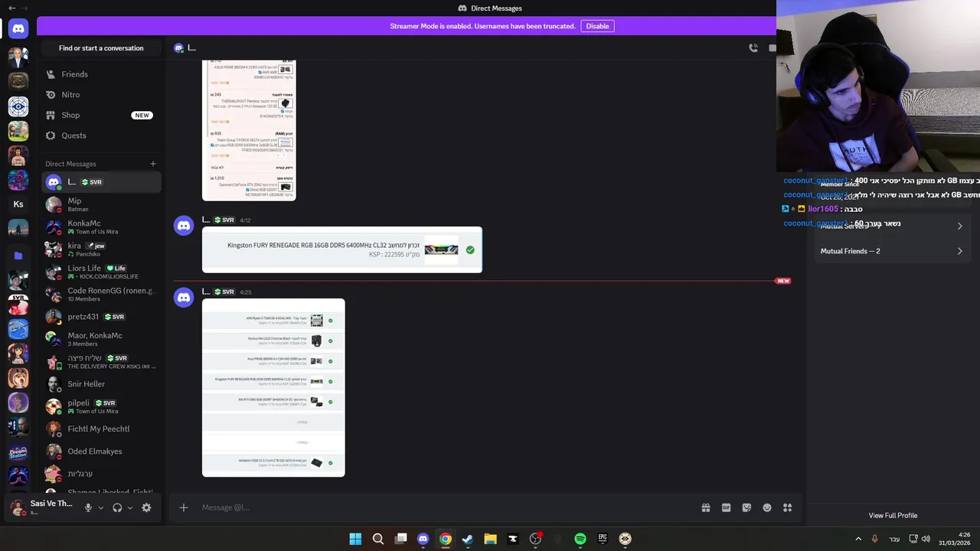The image size is (980, 551).
Task: Open User Settings gear icon
Action: 146,507
